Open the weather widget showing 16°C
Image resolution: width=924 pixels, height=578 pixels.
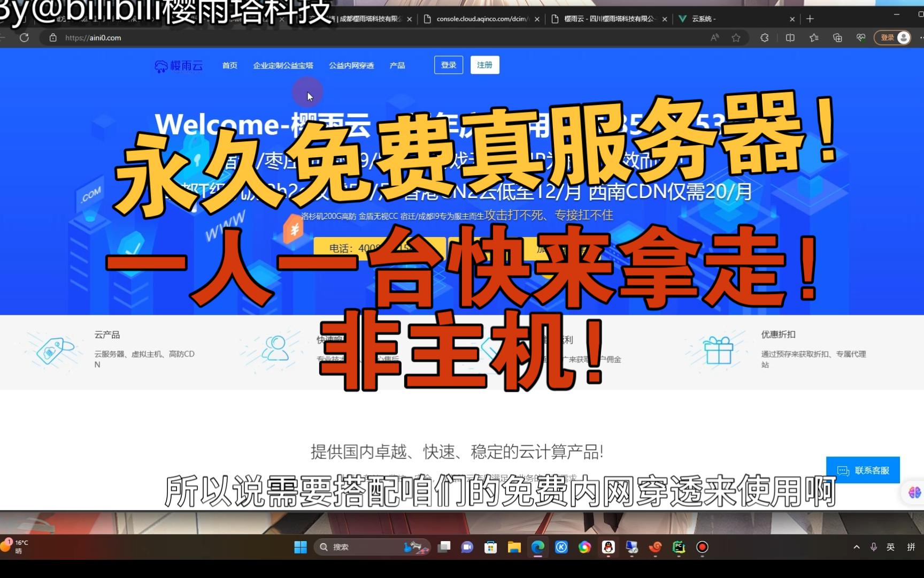tap(15, 546)
